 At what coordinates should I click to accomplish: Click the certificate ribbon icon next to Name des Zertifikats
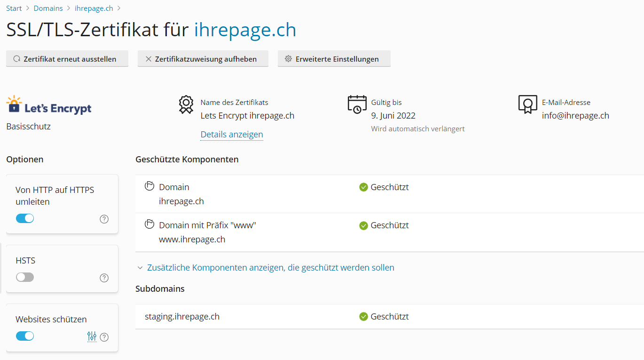pos(186,104)
